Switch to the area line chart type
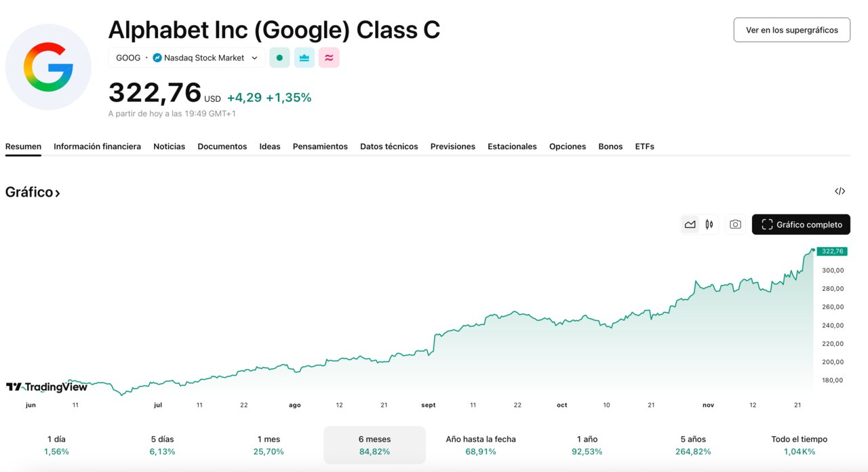 click(690, 224)
